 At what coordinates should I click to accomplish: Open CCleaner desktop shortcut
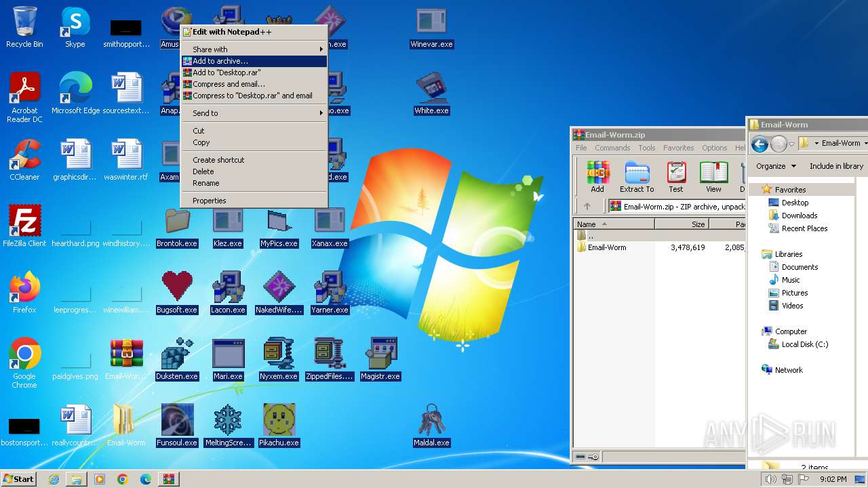[25, 160]
